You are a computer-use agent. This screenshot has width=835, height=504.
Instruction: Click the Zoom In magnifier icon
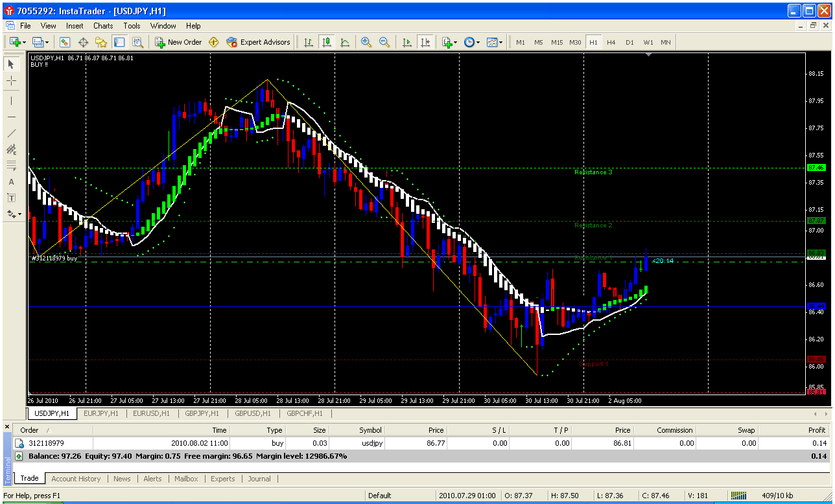click(x=366, y=42)
